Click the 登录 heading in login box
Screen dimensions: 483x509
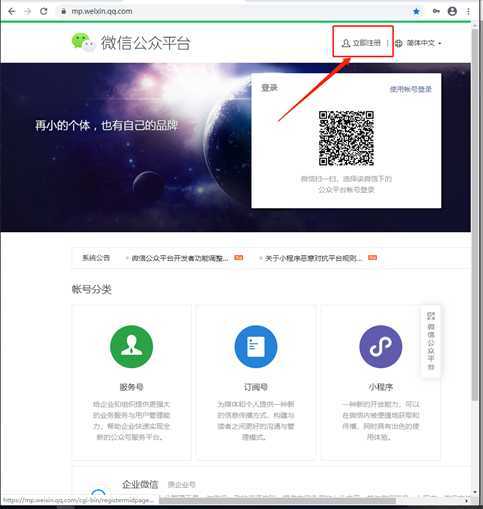pyautogui.click(x=269, y=88)
